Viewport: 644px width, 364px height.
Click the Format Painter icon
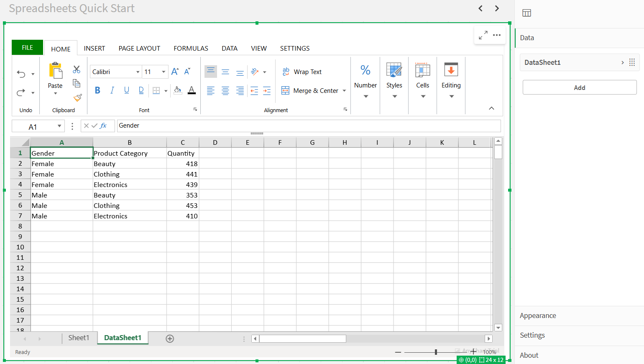[x=77, y=97]
